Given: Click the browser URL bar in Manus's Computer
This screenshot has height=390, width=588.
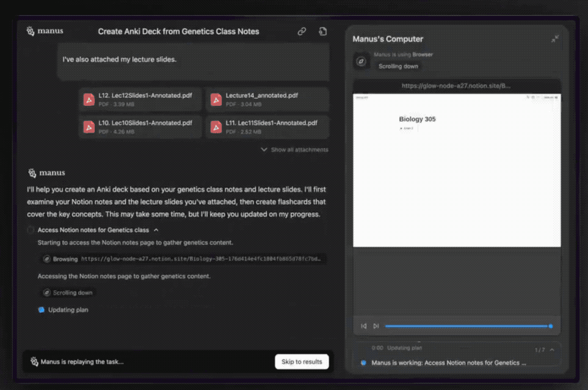Looking at the screenshot, I should 456,86.
